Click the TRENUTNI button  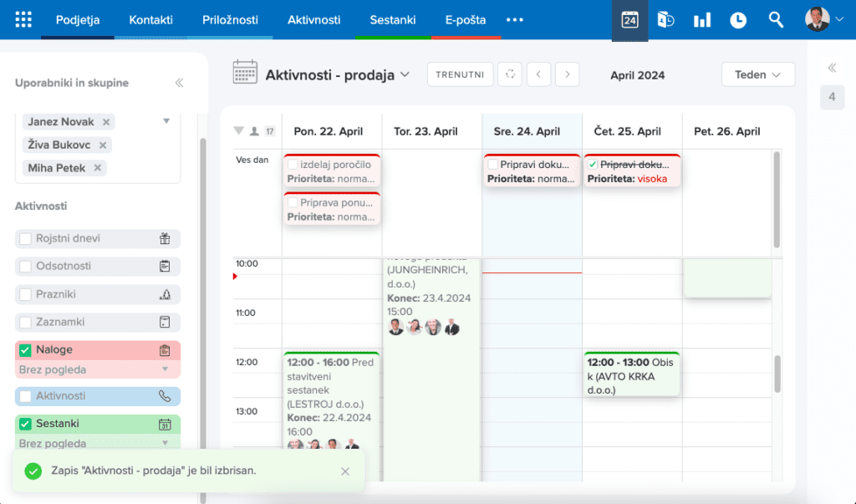pyautogui.click(x=460, y=74)
